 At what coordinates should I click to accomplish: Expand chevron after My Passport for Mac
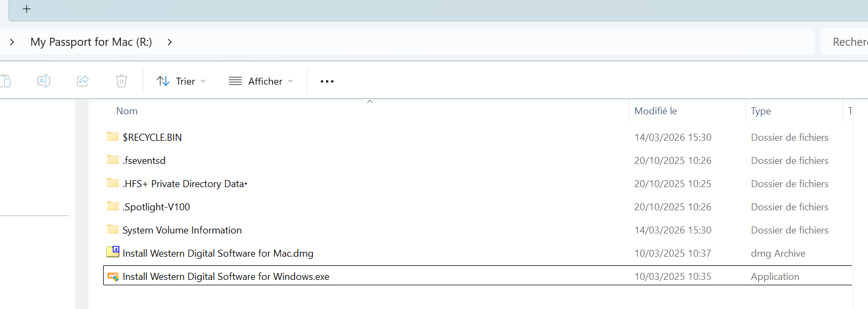(169, 42)
